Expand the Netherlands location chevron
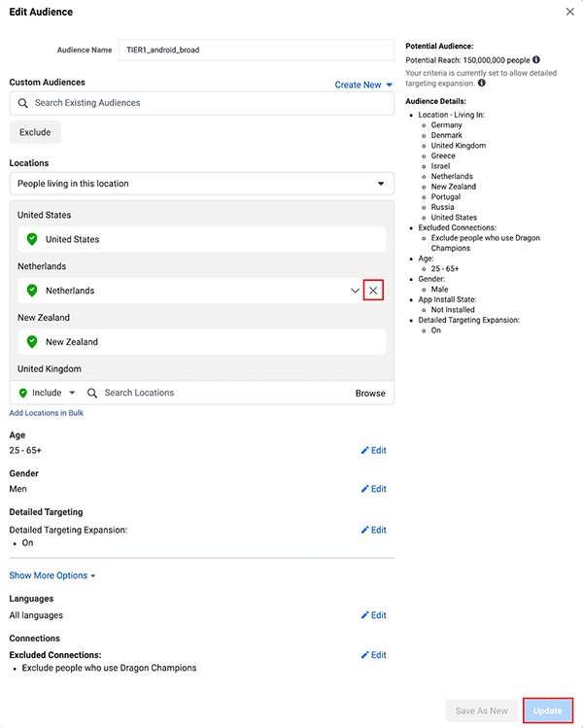 [355, 291]
